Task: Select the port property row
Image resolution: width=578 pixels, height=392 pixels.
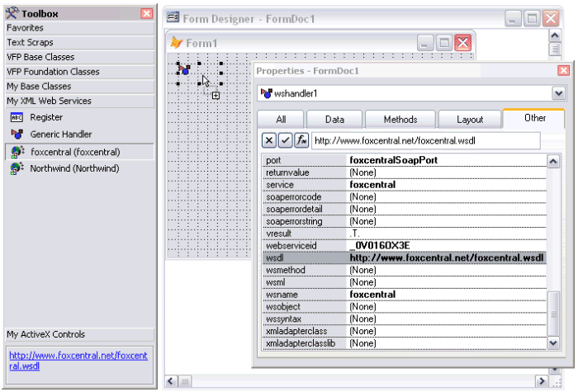Action: (404, 160)
